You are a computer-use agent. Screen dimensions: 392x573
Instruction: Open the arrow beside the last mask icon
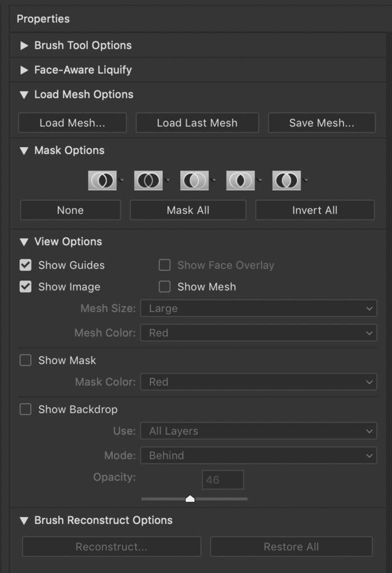(x=305, y=180)
